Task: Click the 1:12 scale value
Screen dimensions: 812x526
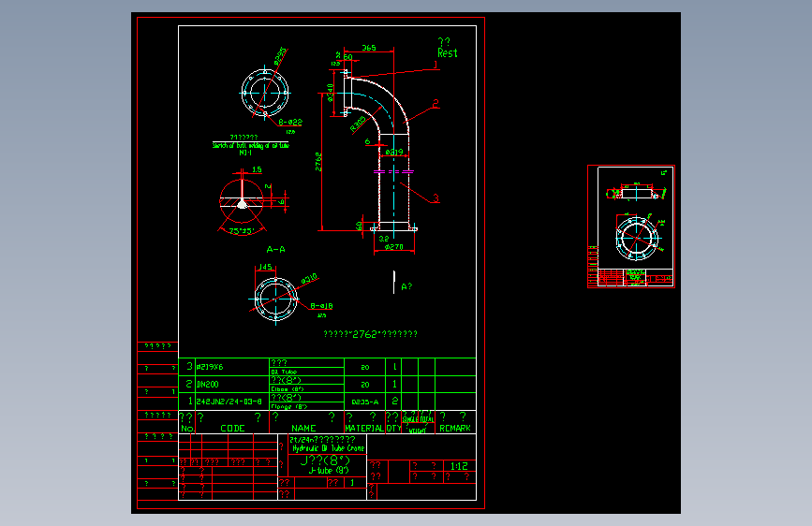Action: pyautogui.click(x=459, y=466)
